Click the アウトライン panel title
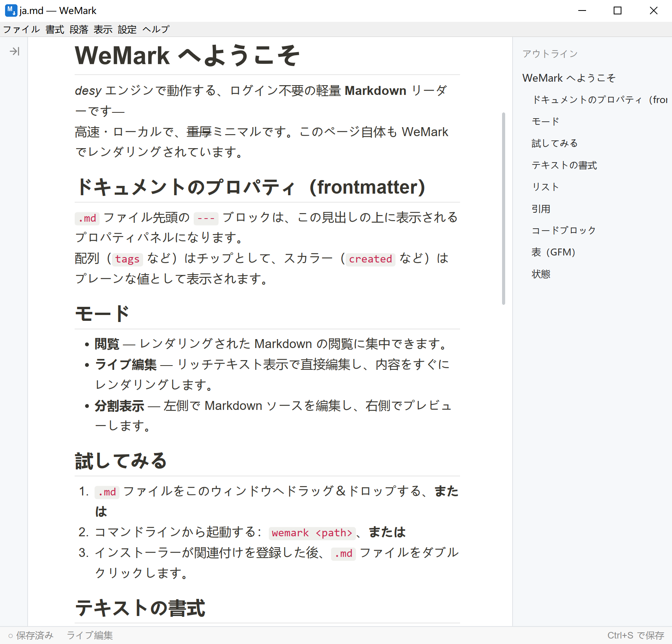This screenshot has width=672, height=644. click(550, 54)
